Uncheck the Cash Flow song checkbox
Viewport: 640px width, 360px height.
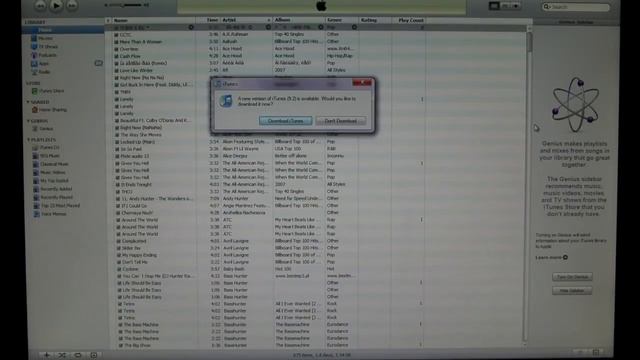point(116,56)
